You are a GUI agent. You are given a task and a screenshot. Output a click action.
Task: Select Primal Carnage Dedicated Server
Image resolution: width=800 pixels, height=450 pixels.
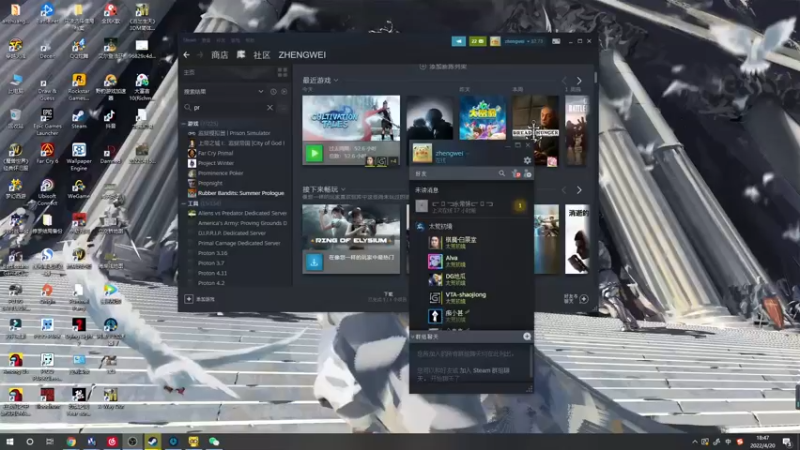[238, 243]
